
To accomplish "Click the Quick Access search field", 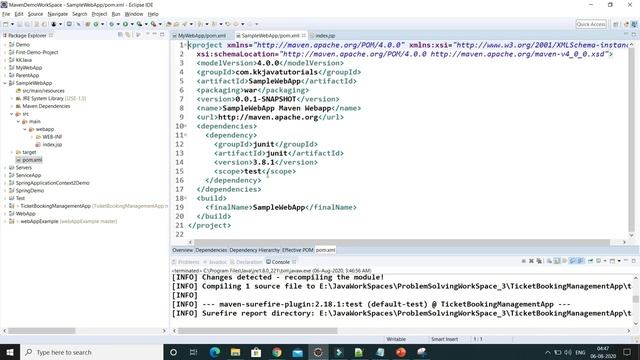I will point(591,24).
